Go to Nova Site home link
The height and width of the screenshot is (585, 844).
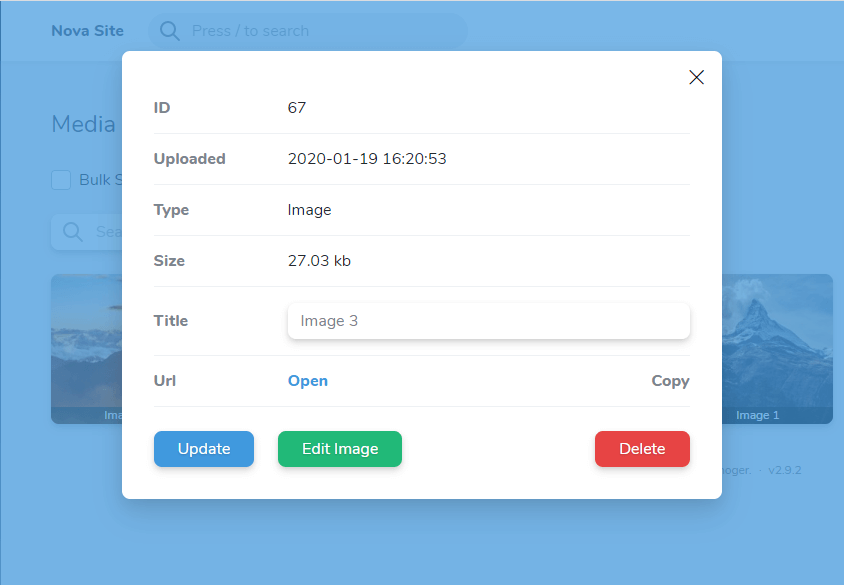point(88,31)
